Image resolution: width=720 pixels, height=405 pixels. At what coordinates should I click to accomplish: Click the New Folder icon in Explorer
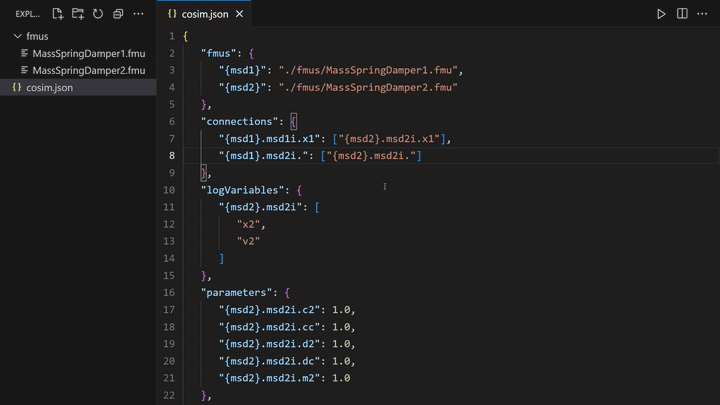pos(78,14)
